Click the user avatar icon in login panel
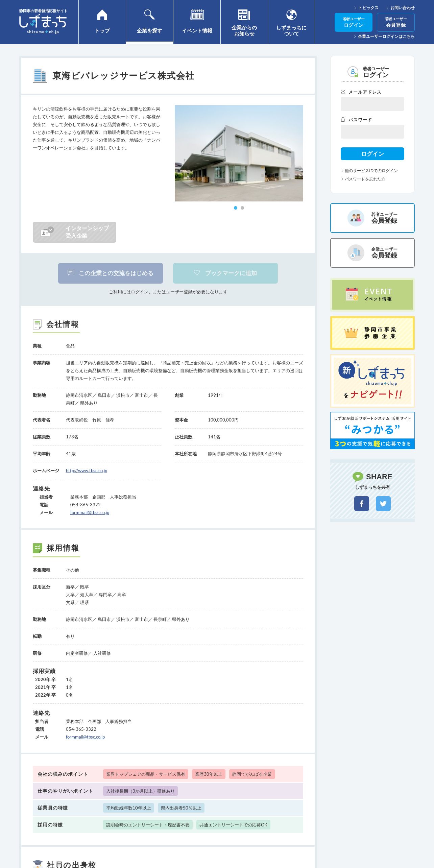The image size is (434, 868). (353, 72)
